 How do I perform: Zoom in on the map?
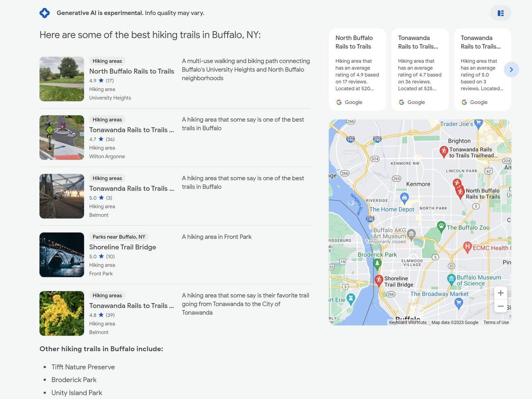tap(500, 293)
